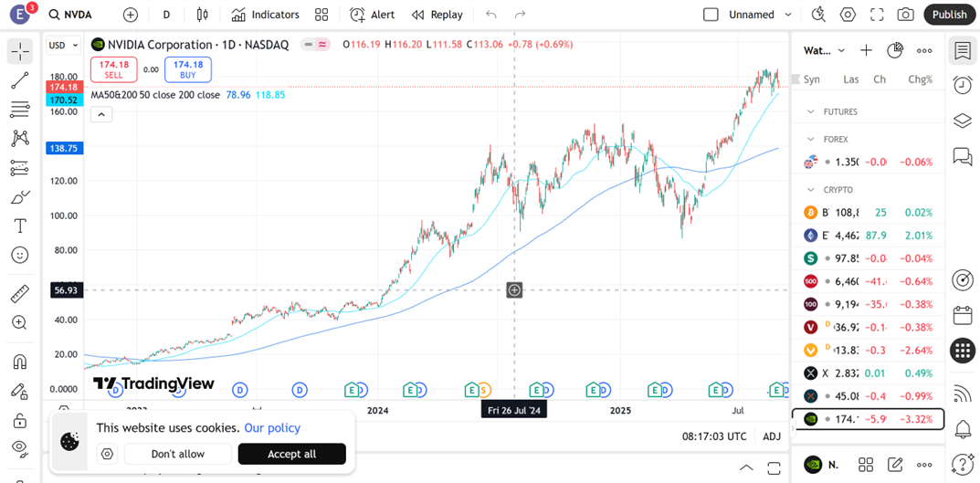Screen dimensions: 980x483
Task: Open the chats panel
Action: pos(963,156)
